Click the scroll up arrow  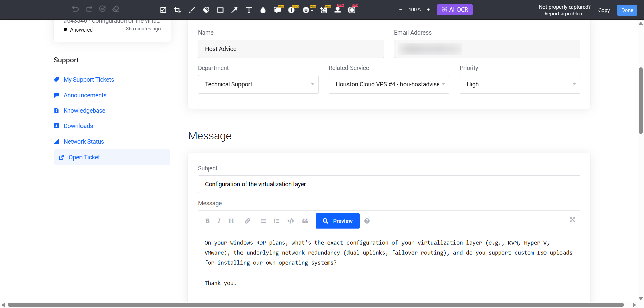(641, 24)
